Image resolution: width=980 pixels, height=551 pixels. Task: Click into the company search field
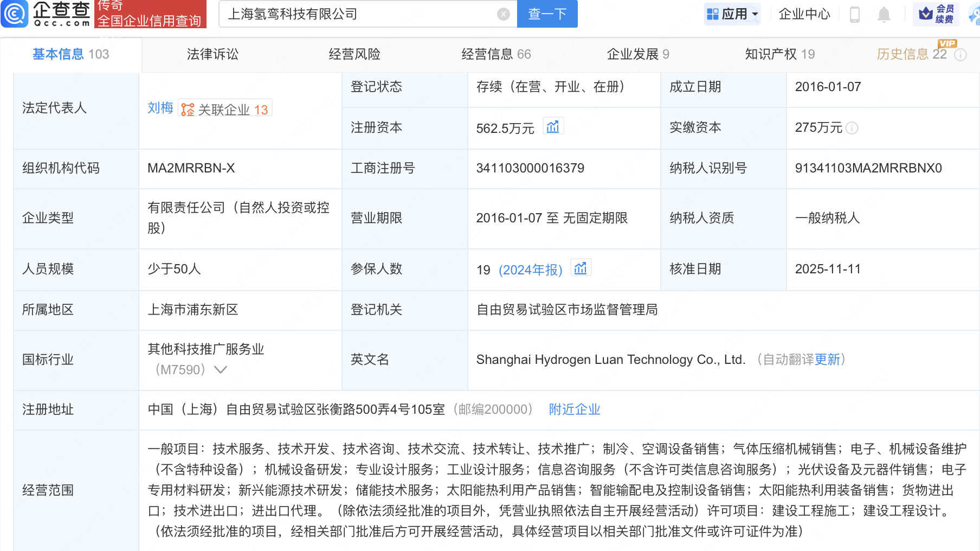358,14
